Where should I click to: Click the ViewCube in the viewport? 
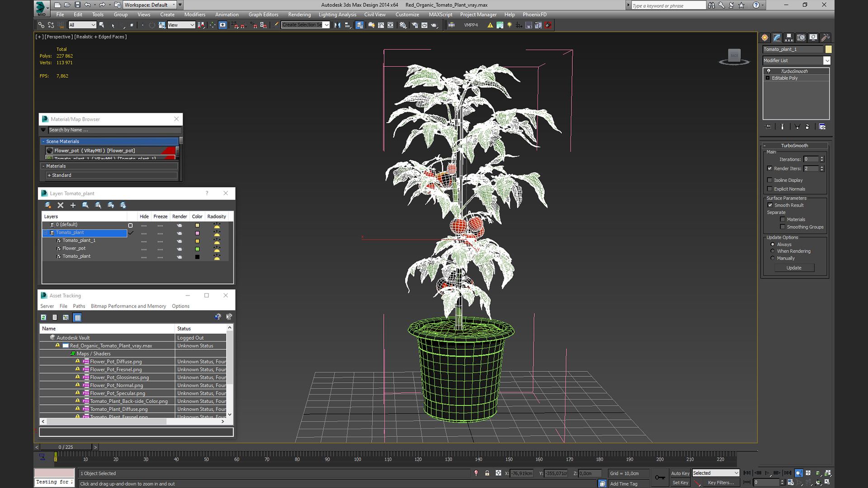pos(734,56)
